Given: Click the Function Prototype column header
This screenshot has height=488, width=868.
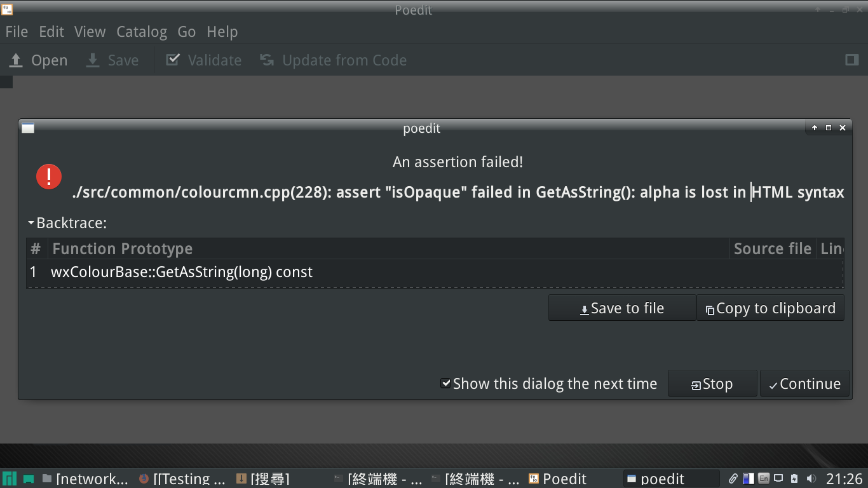Looking at the screenshot, I should pyautogui.click(x=388, y=248).
